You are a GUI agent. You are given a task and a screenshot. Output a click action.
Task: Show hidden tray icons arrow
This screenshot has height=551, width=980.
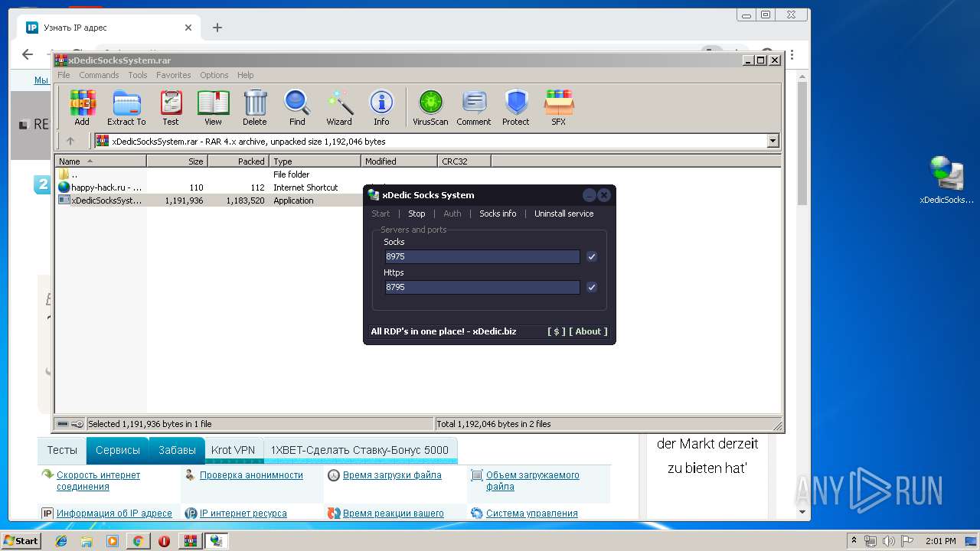click(x=854, y=541)
